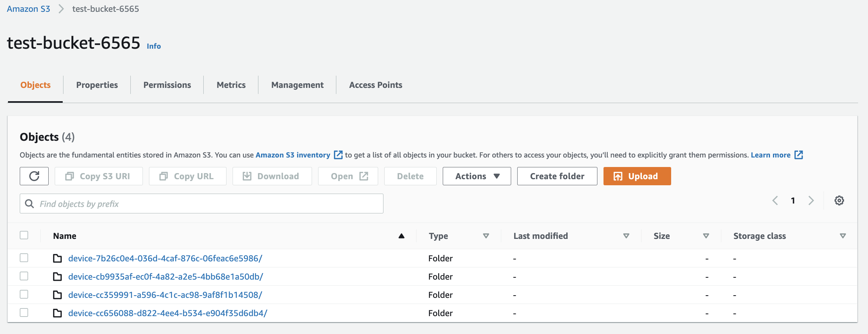
Task: Sort by Type column arrow
Action: pyautogui.click(x=486, y=236)
